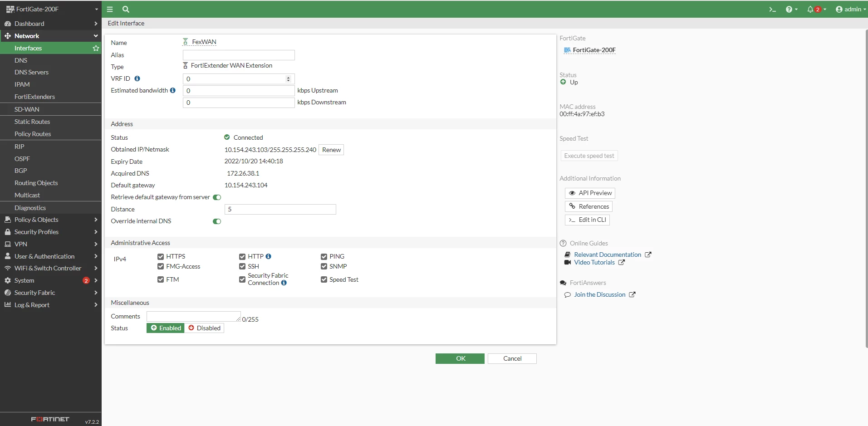Click the Dashboard gauge icon

tap(8, 24)
